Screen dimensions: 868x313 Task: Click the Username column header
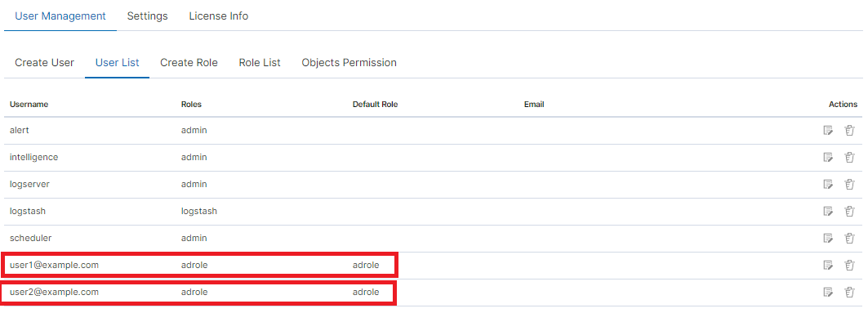point(29,104)
